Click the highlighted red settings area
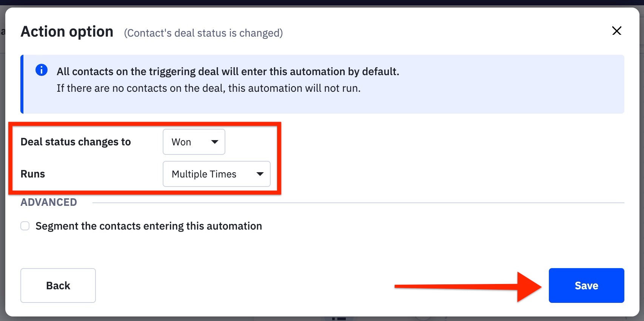 pos(145,158)
